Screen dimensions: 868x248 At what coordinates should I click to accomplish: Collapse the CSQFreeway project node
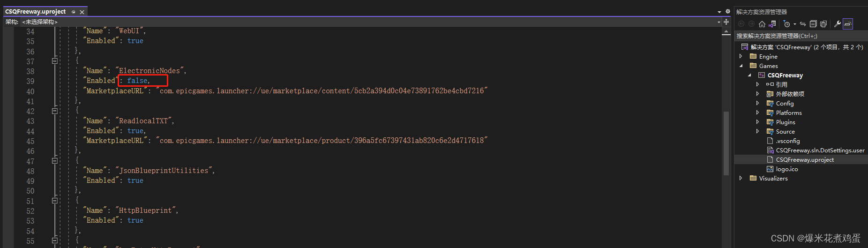pyautogui.click(x=749, y=75)
